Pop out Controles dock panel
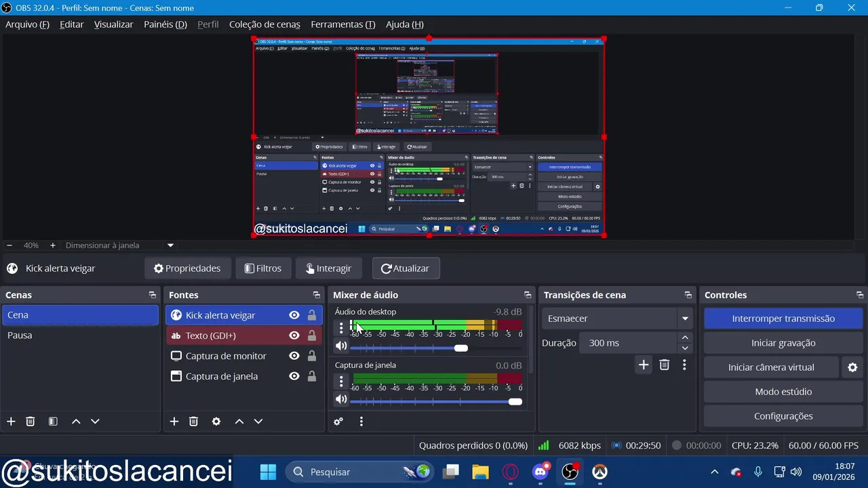The image size is (868, 488). pyautogui.click(x=860, y=295)
